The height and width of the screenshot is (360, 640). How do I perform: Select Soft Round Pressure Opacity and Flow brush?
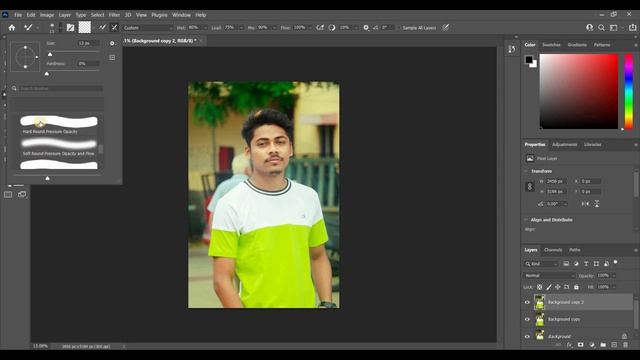[59, 147]
